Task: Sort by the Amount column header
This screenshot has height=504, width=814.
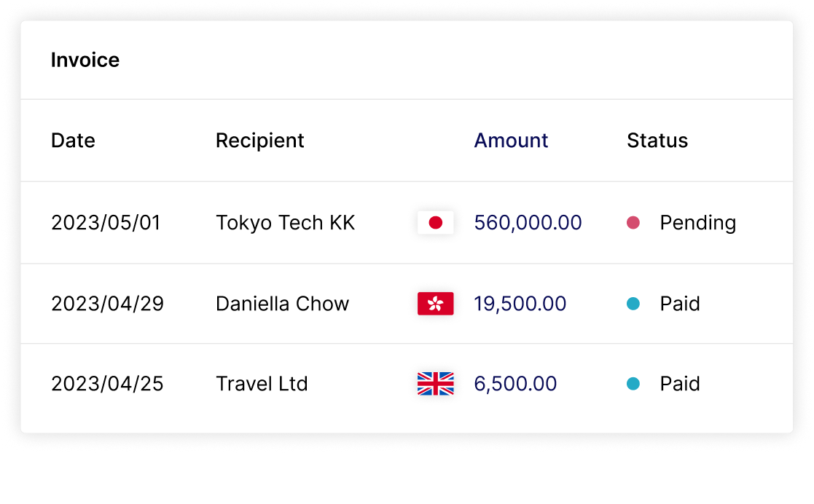Action: [511, 141]
